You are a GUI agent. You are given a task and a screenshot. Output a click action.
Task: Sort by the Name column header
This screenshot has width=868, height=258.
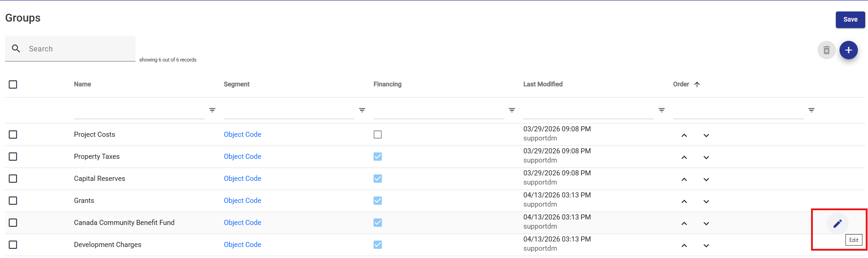(82, 84)
